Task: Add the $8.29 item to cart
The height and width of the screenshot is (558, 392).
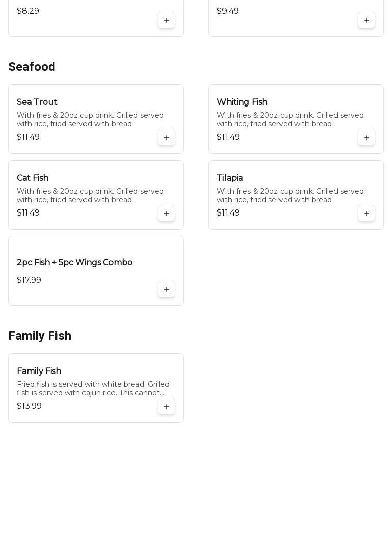Action: click(166, 20)
